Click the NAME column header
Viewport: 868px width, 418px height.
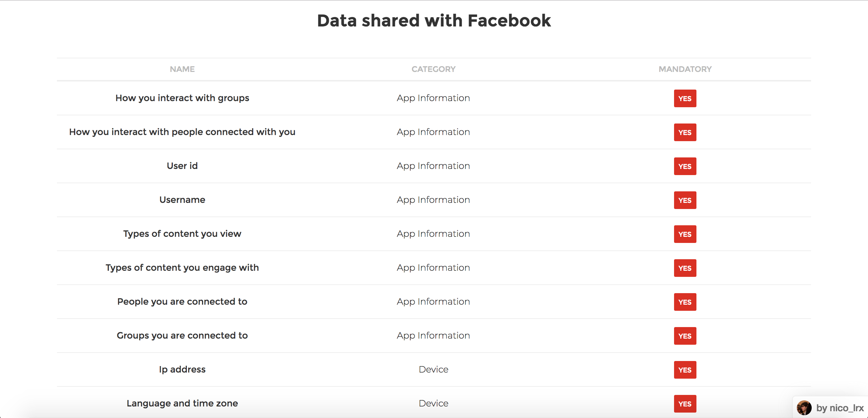tap(182, 69)
